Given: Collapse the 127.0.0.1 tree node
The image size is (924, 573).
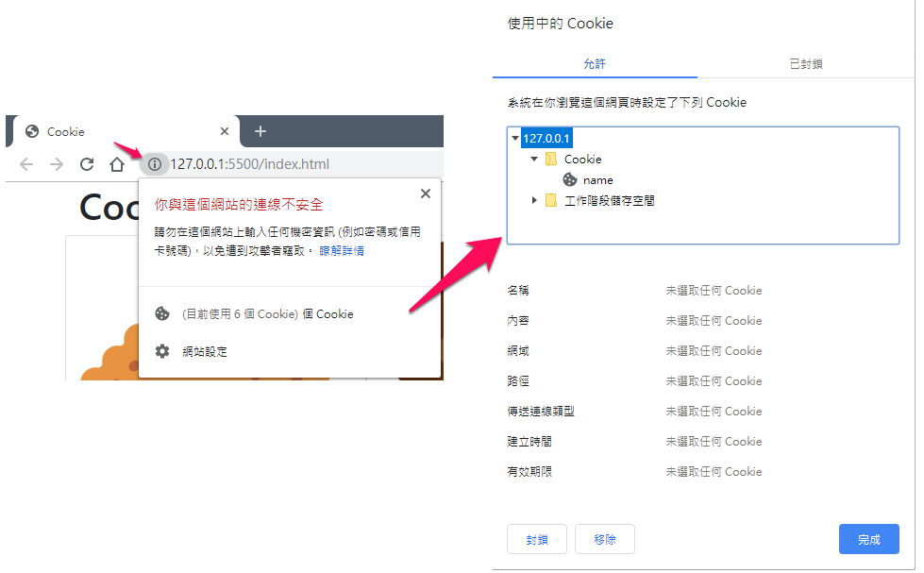Looking at the screenshot, I should [515, 139].
